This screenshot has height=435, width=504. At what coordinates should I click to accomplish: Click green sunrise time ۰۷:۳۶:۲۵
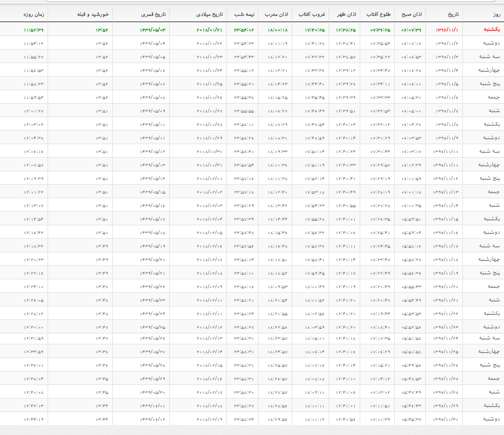click(x=380, y=30)
